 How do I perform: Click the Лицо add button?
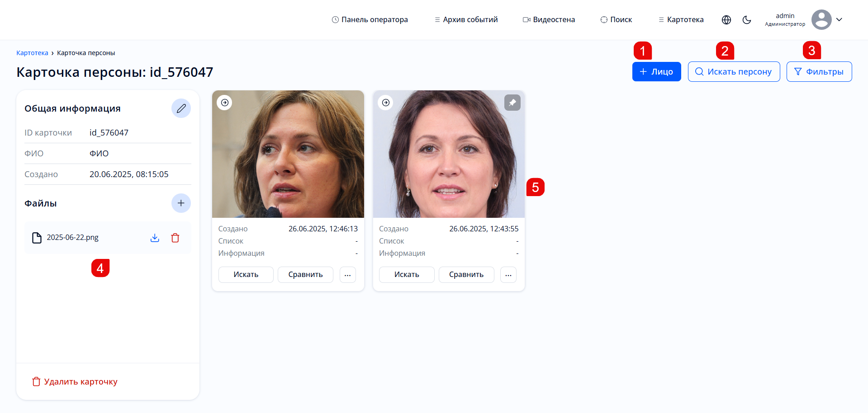point(656,72)
